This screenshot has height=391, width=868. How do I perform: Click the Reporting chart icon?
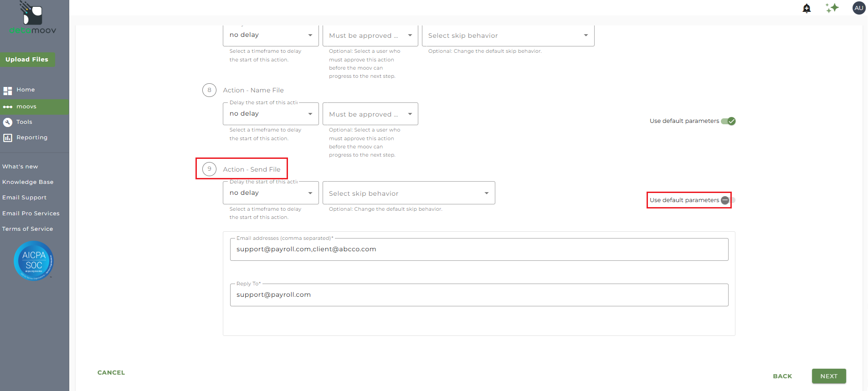point(8,137)
